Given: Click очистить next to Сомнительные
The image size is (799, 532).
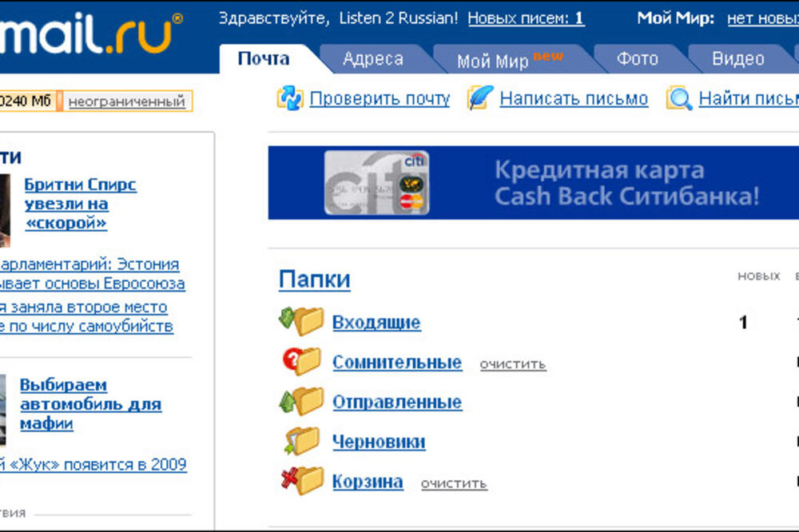Looking at the screenshot, I should coord(512,363).
